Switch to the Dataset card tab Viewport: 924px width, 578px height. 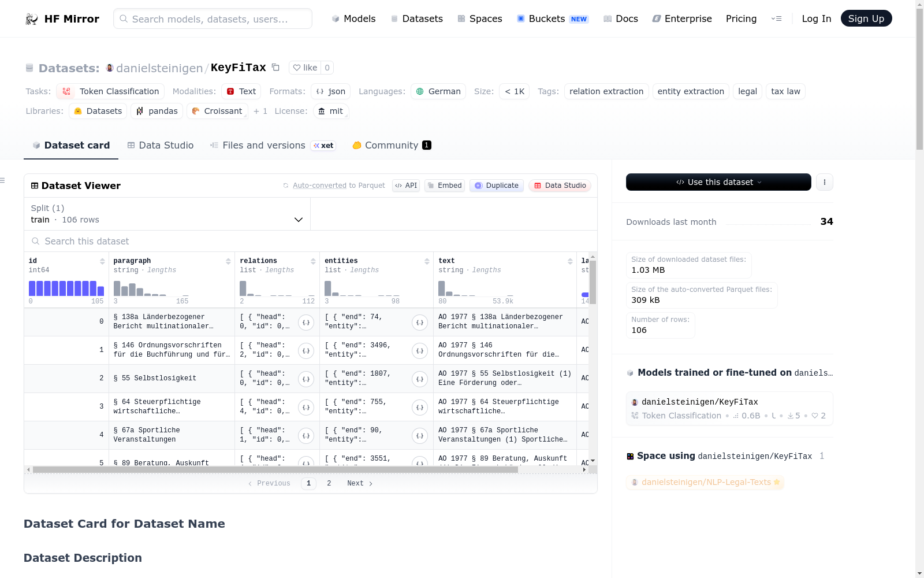click(x=71, y=146)
